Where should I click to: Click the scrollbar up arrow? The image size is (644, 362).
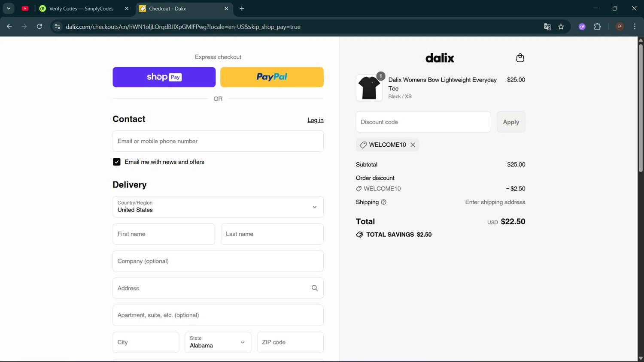[641, 40]
